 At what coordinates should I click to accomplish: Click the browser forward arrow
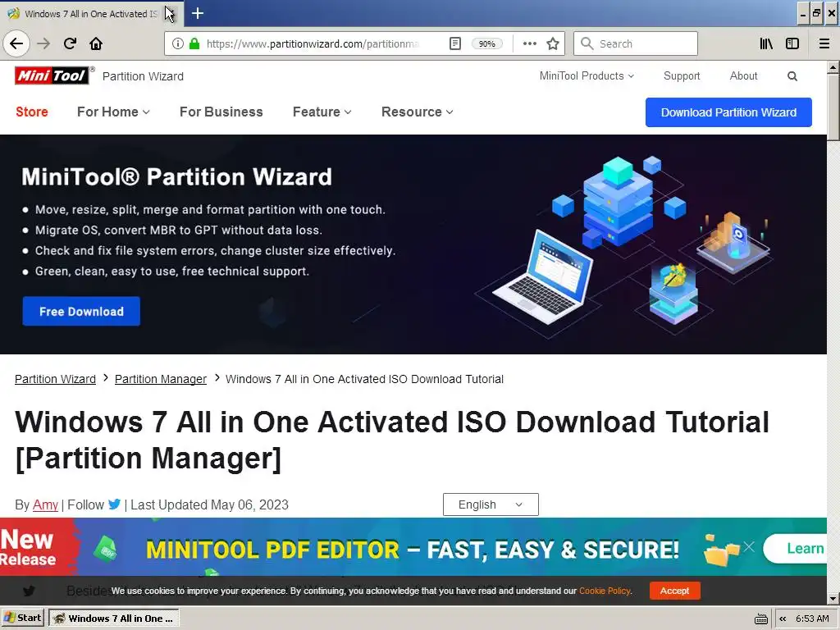point(43,43)
